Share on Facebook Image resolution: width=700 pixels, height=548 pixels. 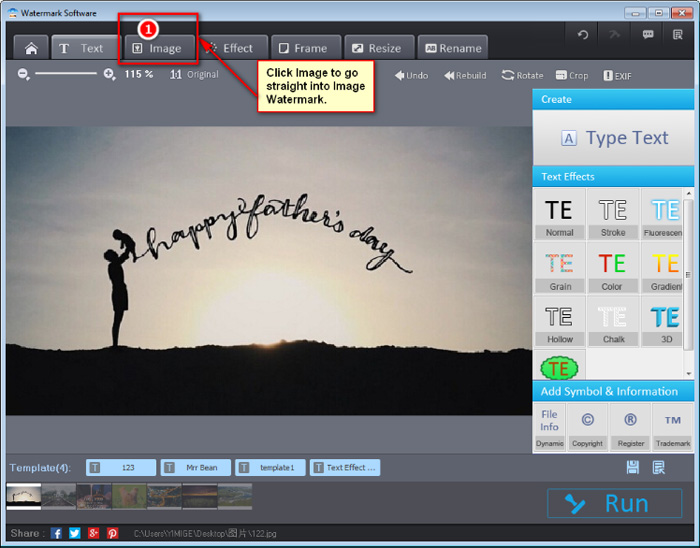[56, 533]
